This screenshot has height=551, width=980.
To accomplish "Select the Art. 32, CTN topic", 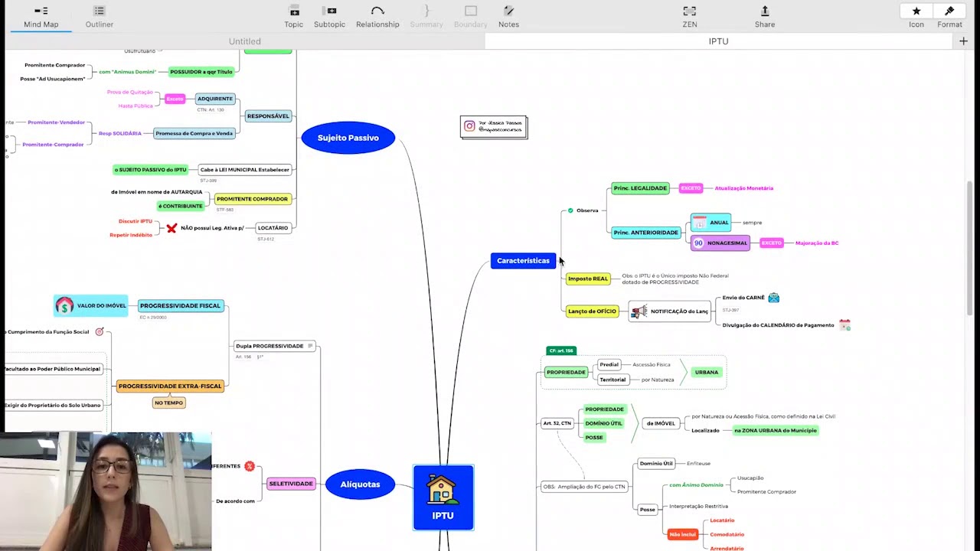I will click(557, 423).
